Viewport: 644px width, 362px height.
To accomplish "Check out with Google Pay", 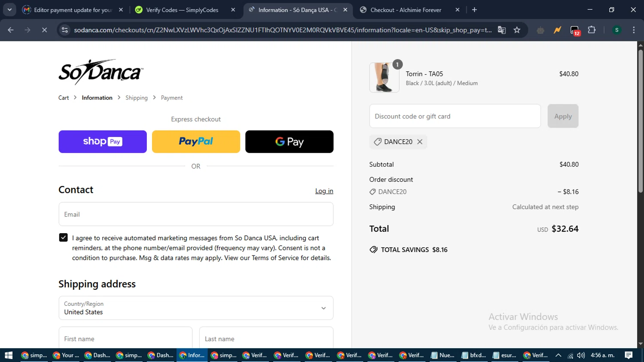I will coord(289,141).
